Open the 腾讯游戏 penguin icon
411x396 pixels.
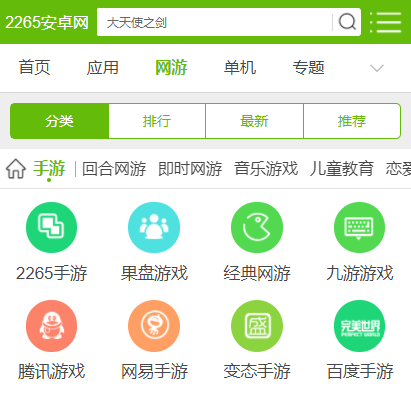pos(51,326)
